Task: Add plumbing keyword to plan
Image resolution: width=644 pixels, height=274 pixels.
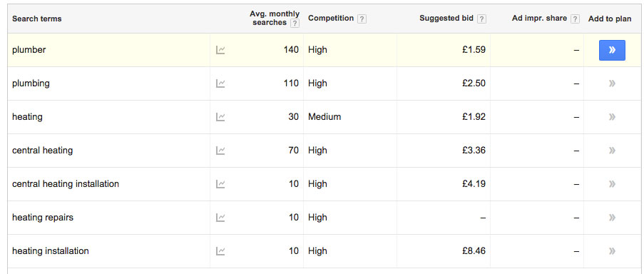Action: coord(612,83)
